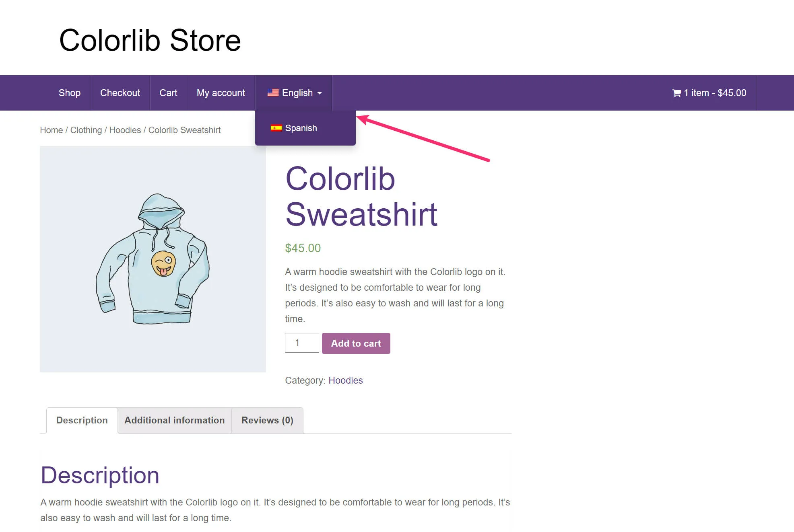Click the US flag icon beside English
Screen dimensions: 794x532
(x=273, y=93)
